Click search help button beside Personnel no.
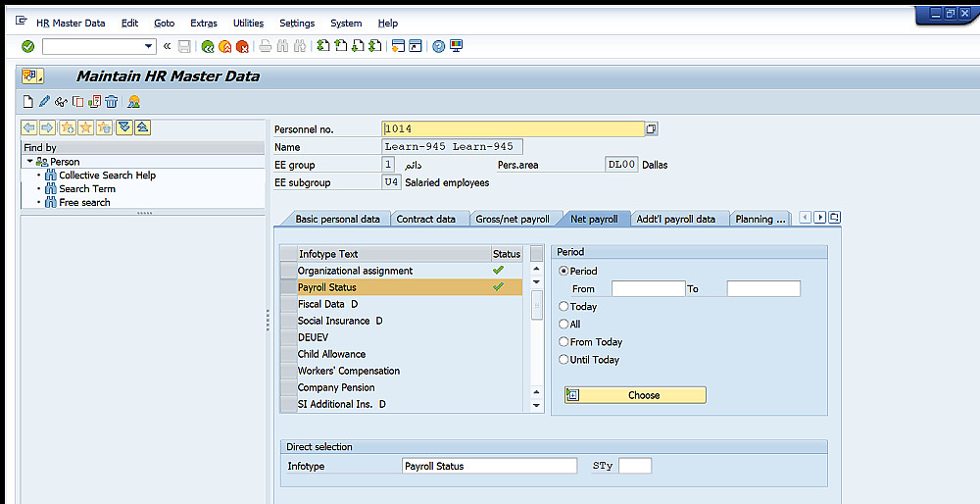This screenshot has height=504, width=980. coord(652,128)
